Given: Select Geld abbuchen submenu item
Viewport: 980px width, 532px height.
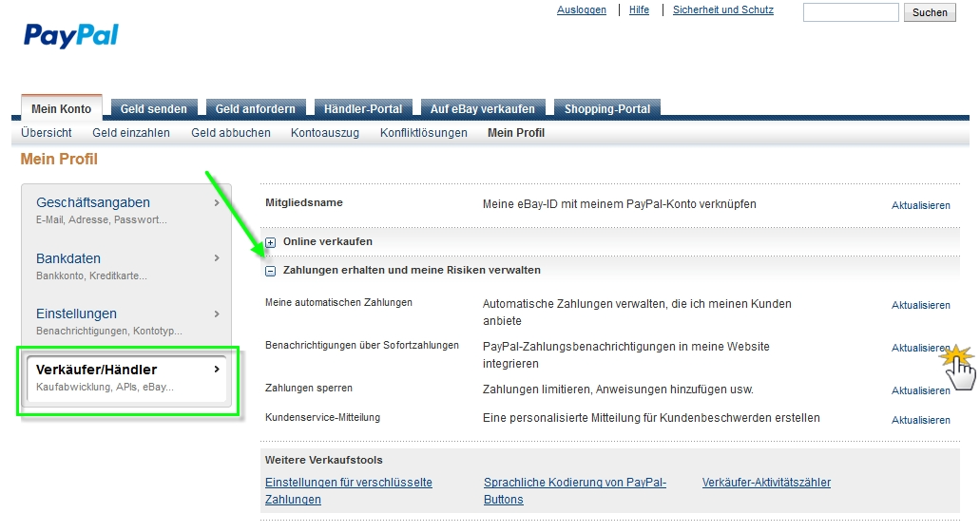Looking at the screenshot, I should [231, 133].
